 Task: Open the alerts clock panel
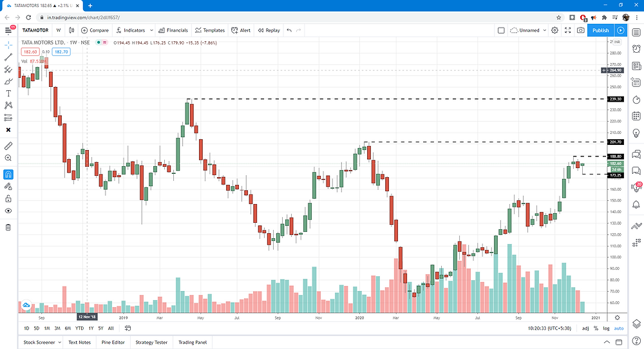point(636,50)
